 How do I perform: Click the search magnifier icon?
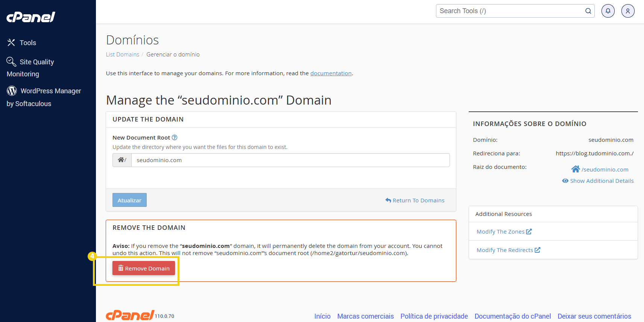click(588, 11)
